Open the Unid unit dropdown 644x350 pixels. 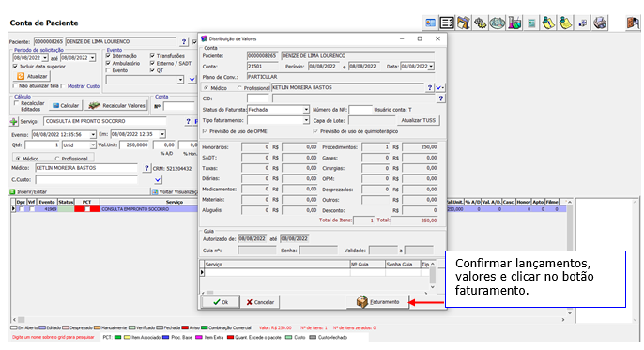[93, 145]
